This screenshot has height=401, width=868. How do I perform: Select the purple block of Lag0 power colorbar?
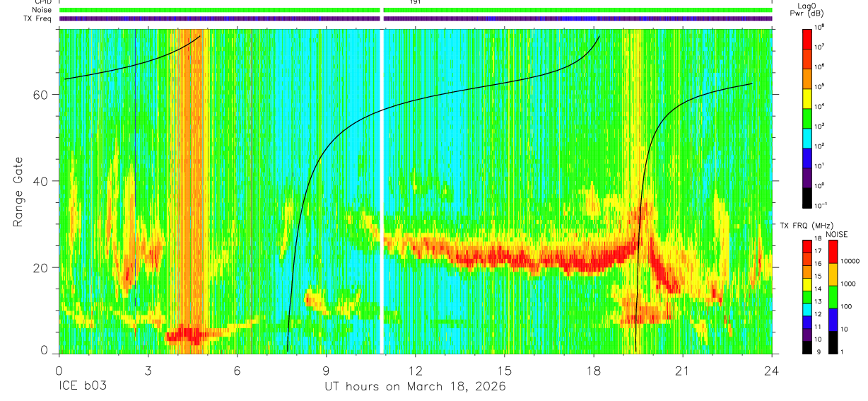(x=807, y=177)
